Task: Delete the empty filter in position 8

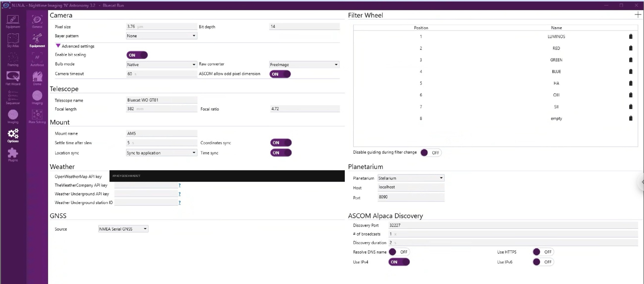Action: coord(631,118)
